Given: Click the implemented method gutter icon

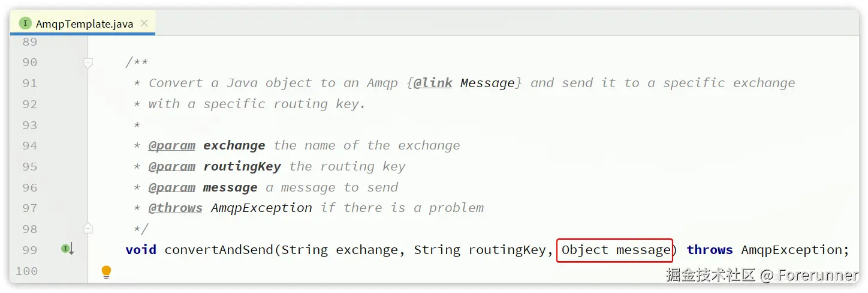Looking at the screenshot, I should (x=67, y=249).
